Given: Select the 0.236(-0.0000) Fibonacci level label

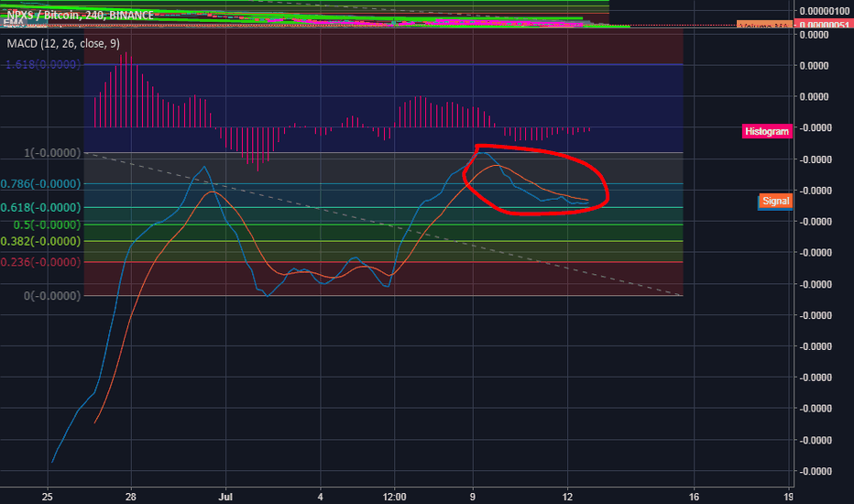Looking at the screenshot, I should click(x=41, y=262).
